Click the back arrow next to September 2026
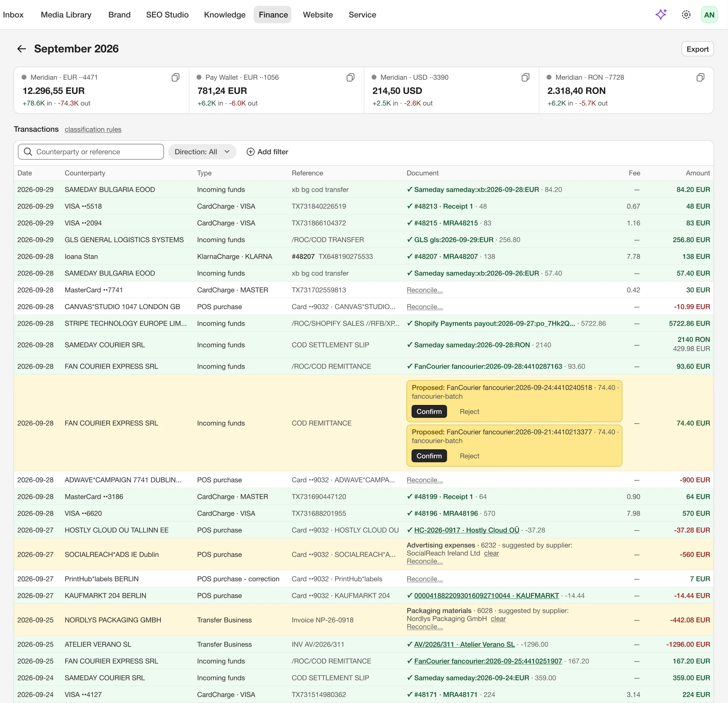This screenshot has width=728, height=703. point(21,49)
